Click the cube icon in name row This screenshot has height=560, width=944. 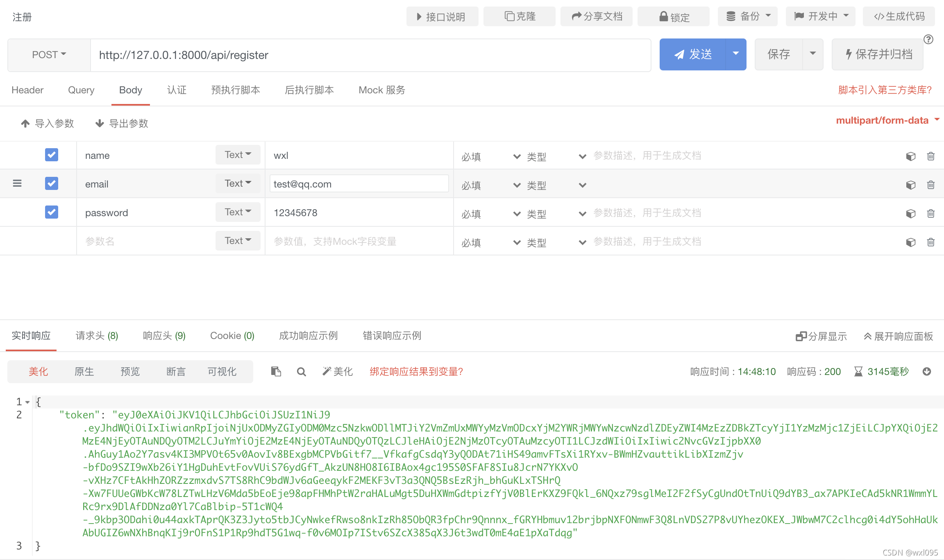click(x=910, y=156)
